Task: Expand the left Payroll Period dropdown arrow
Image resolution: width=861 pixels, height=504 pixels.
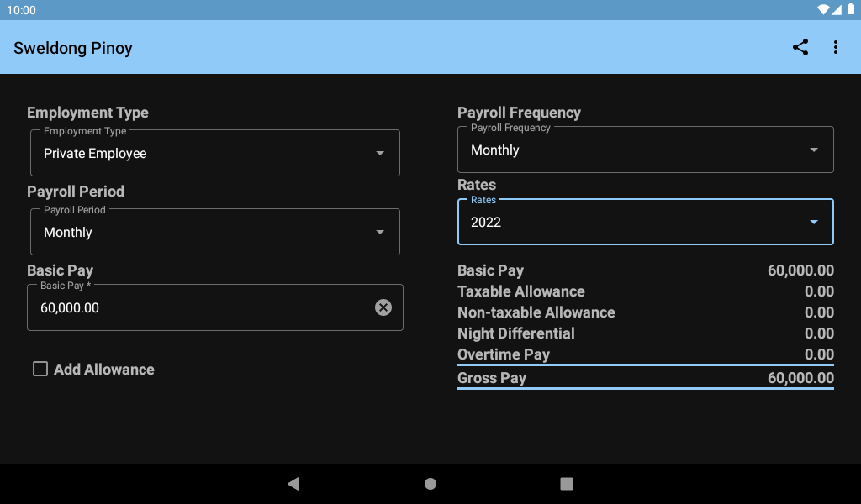Action: tap(380, 232)
